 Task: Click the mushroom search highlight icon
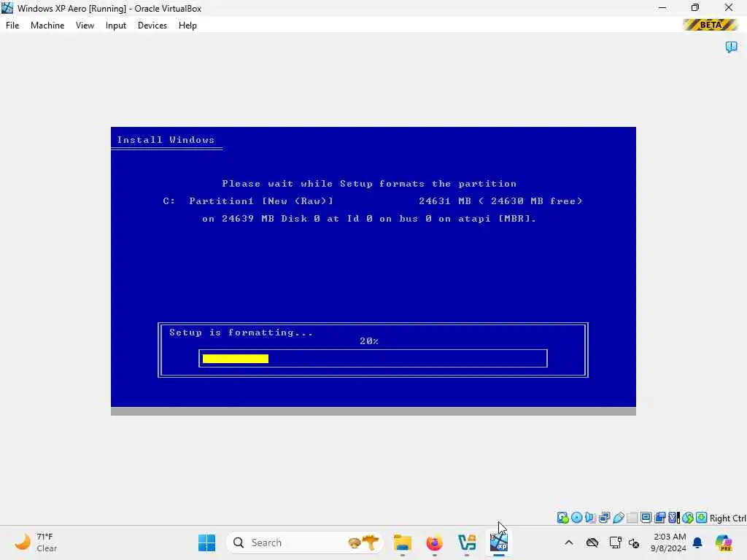[364, 542]
